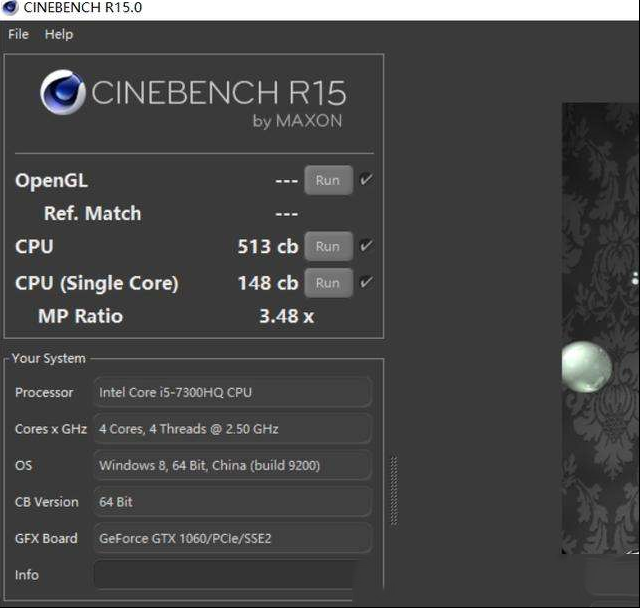Open the Help menu
Image resolution: width=640 pixels, height=608 pixels.
click(59, 34)
